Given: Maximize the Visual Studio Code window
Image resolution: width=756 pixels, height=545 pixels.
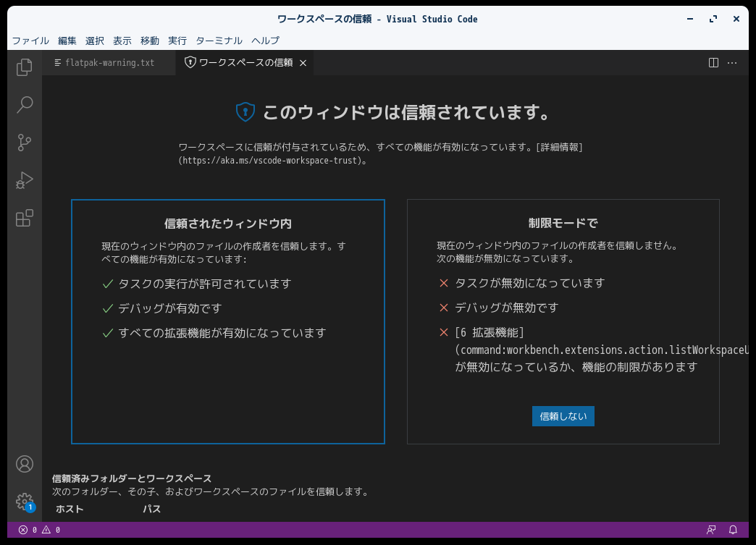Looking at the screenshot, I should point(713,19).
